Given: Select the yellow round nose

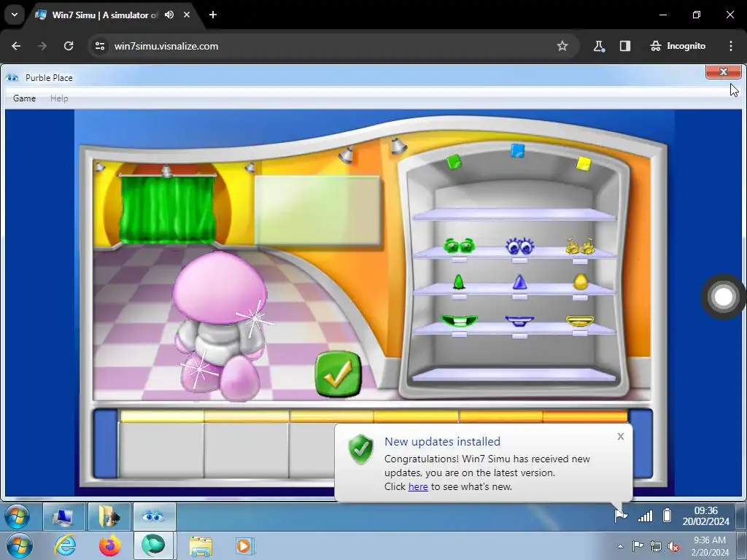Looking at the screenshot, I should coord(580,282).
